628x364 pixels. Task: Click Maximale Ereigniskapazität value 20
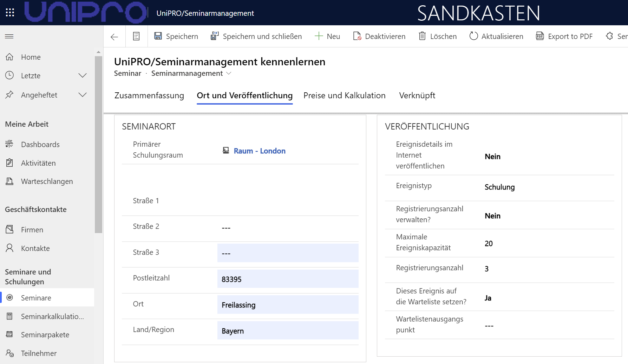tap(489, 244)
